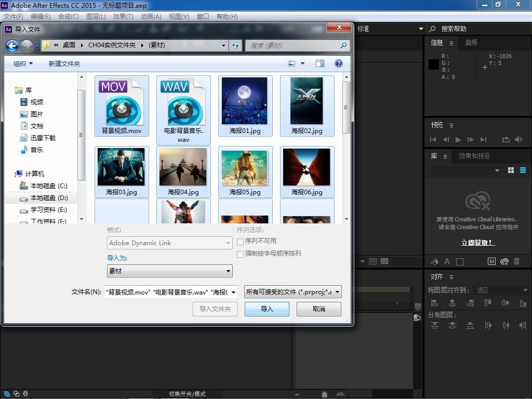Step back one frame in Preview panel
The image size is (532, 399).
[x=446, y=139]
